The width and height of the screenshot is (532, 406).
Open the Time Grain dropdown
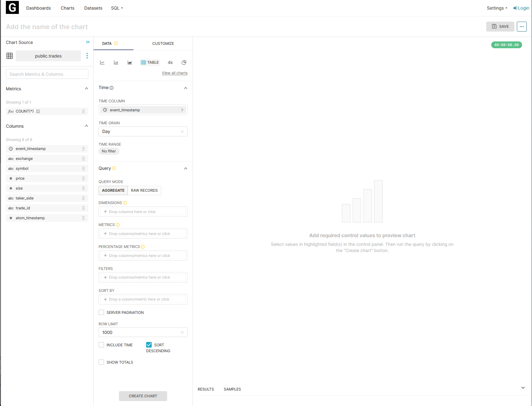pyautogui.click(x=143, y=131)
